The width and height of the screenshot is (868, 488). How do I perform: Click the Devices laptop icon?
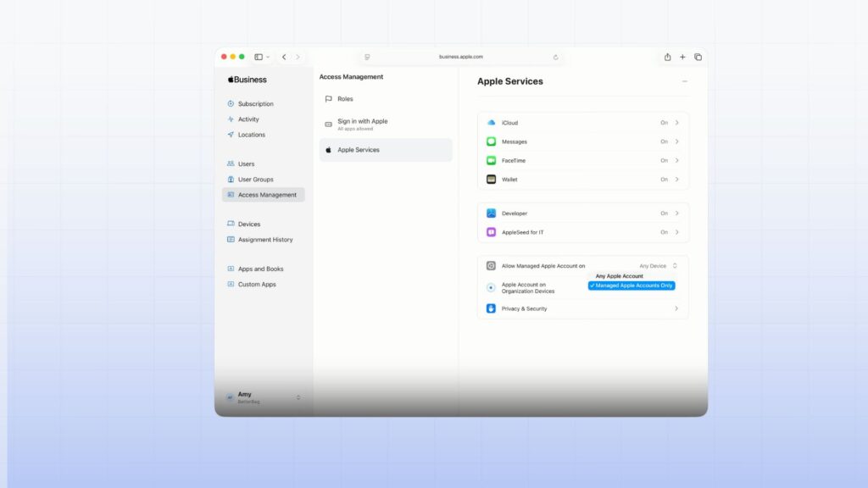[231, 224]
